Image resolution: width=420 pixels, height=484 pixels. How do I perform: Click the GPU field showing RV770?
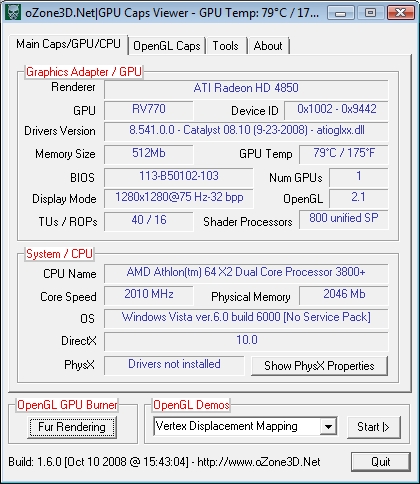point(149,110)
